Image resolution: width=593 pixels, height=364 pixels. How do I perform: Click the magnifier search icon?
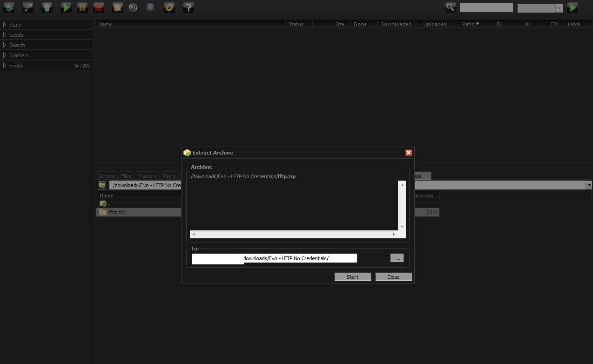point(450,7)
